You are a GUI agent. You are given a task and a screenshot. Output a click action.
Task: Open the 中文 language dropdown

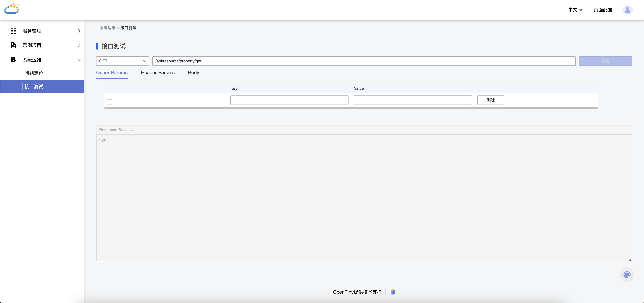coord(575,10)
